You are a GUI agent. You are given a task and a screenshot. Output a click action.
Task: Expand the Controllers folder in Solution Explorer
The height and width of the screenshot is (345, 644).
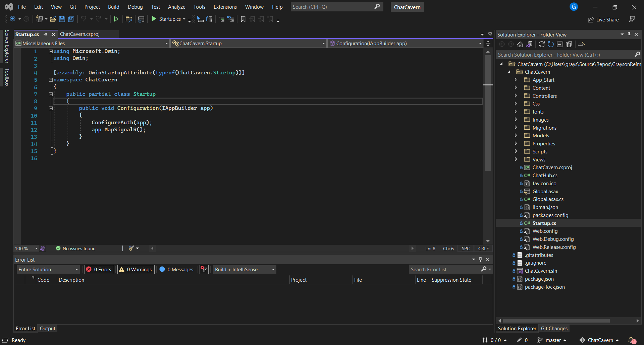516,96
